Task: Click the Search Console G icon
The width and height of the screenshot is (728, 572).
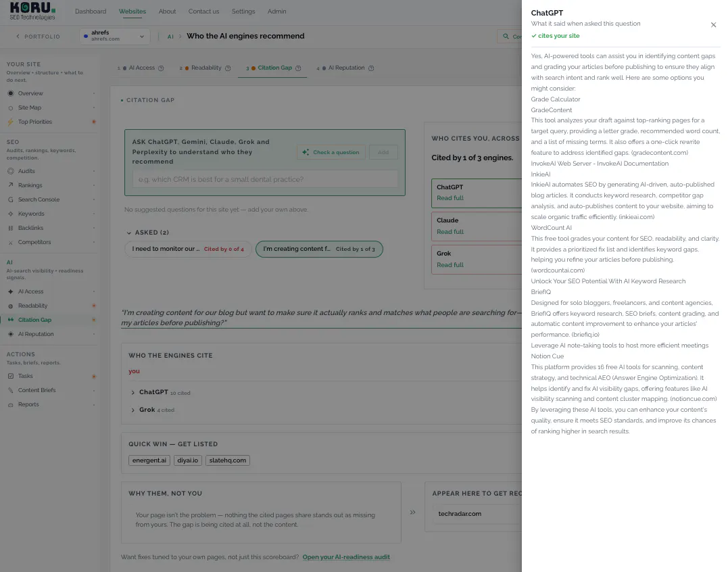Action: (x=11, y=199)
